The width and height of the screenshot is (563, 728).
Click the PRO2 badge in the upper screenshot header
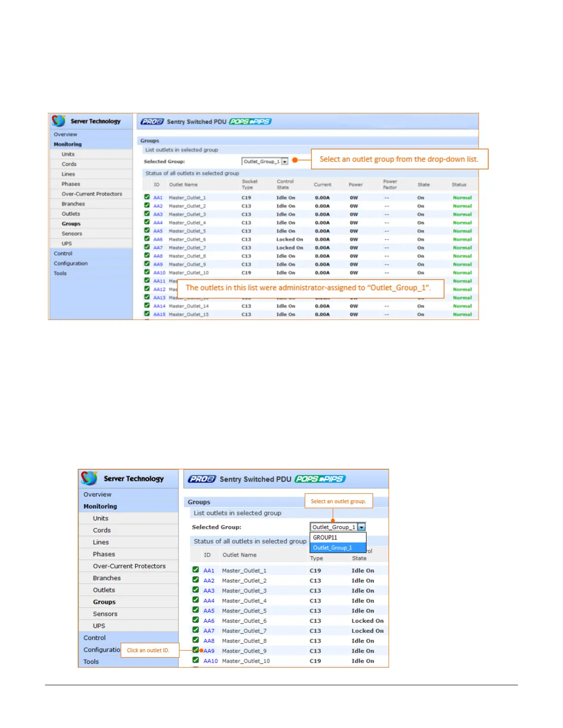(152, 121)
